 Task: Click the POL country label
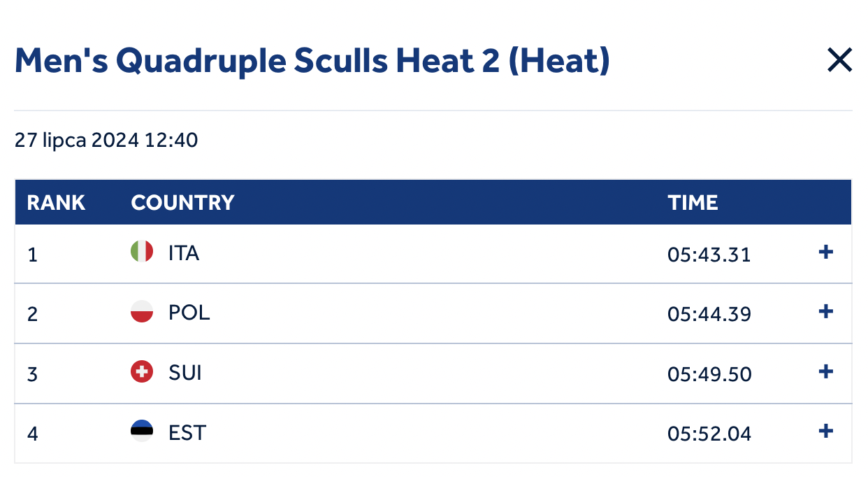click(x=189, y=313)
